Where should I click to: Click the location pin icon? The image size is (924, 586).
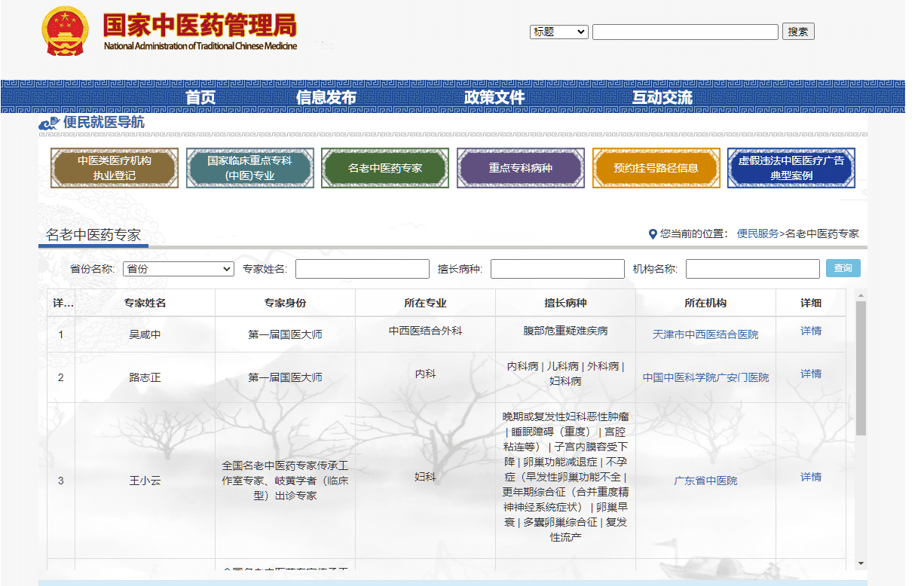(653, 234)
